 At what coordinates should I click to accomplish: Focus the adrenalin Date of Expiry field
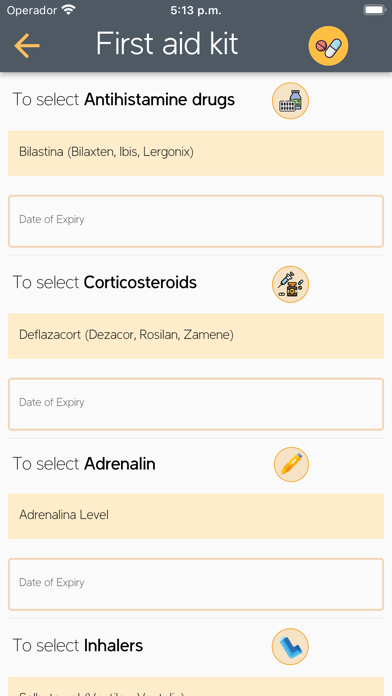(196, 584)
